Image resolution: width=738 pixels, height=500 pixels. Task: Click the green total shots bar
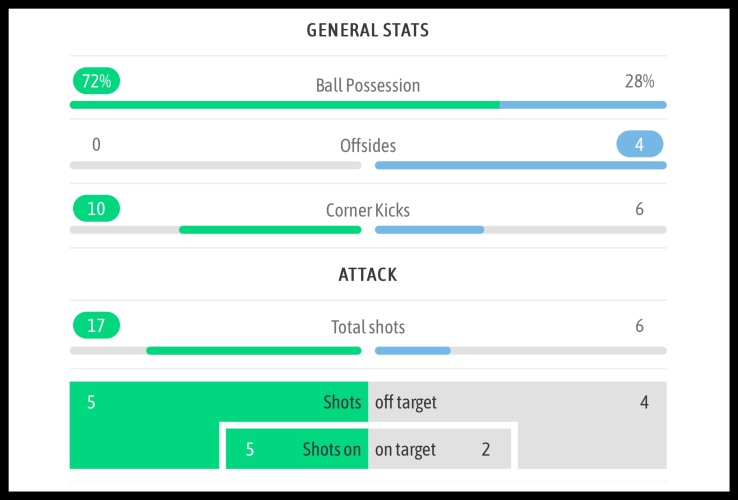(x=253, y=350)
